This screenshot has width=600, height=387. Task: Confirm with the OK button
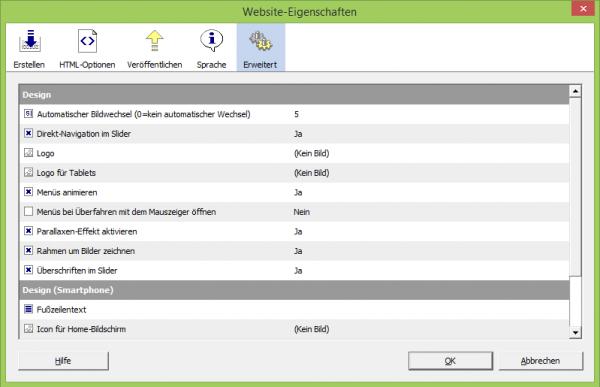pos(450,361)
